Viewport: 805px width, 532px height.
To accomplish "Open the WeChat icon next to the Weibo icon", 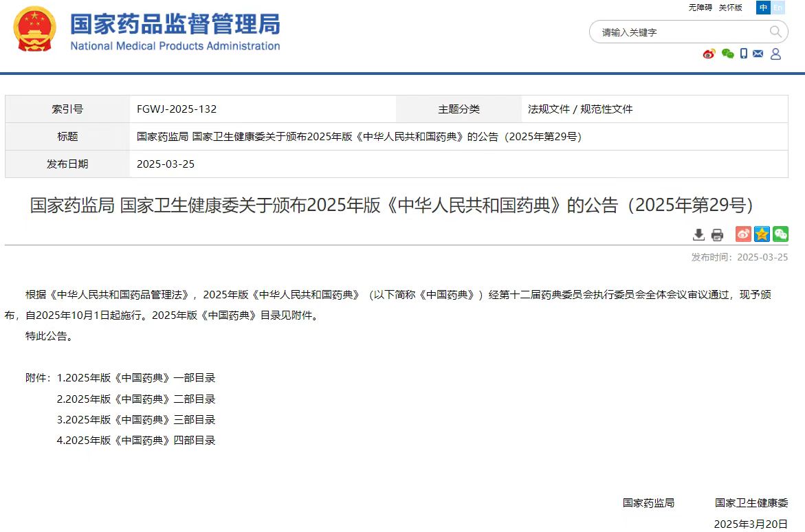I will [727, 54].
